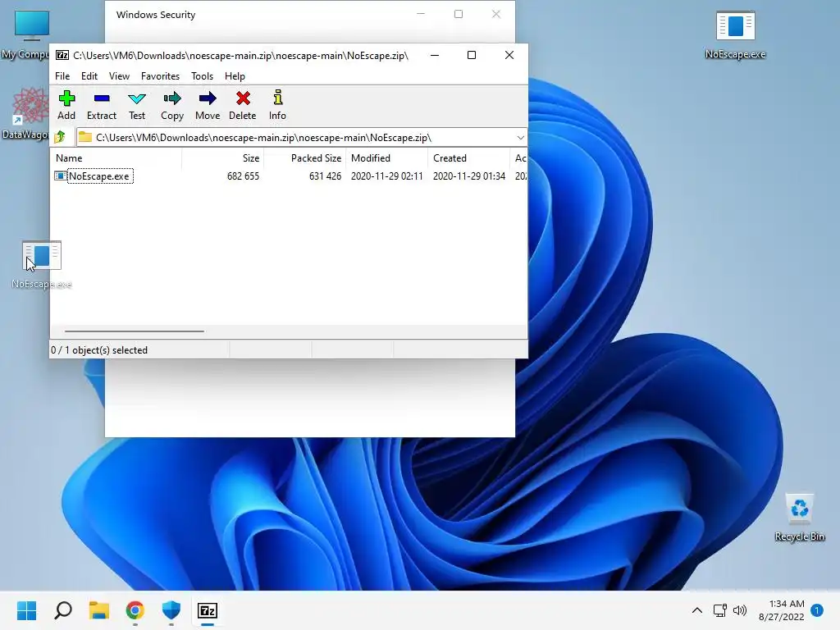The image size is (840, 630).
Task: Open the Edit menu
Action: 89,76
